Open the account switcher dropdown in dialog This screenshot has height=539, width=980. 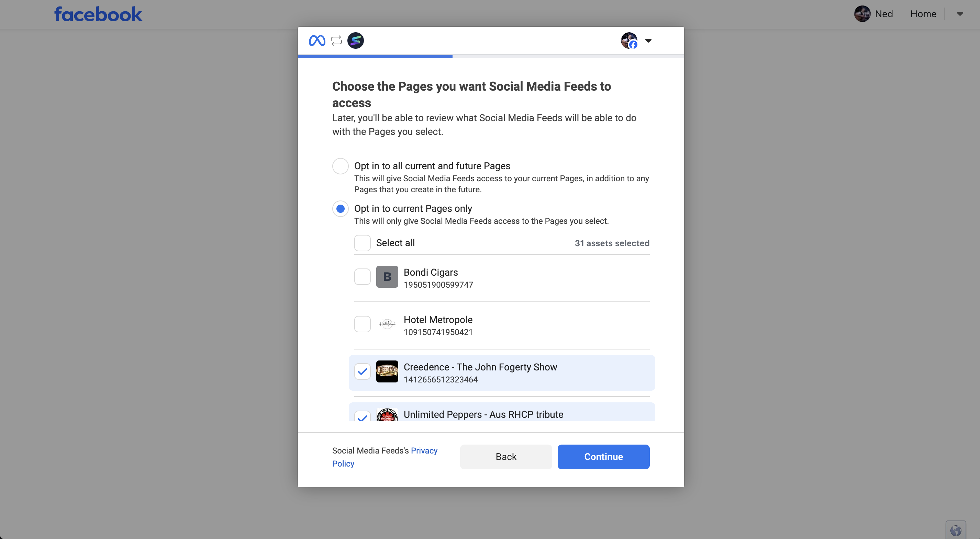point(648,41)
